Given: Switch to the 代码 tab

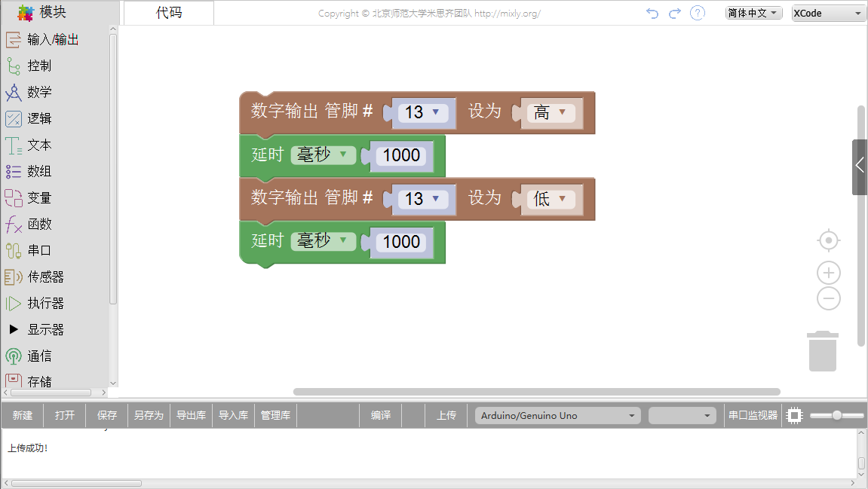Looking at the screenshot, I should click(x=169, y=13).
